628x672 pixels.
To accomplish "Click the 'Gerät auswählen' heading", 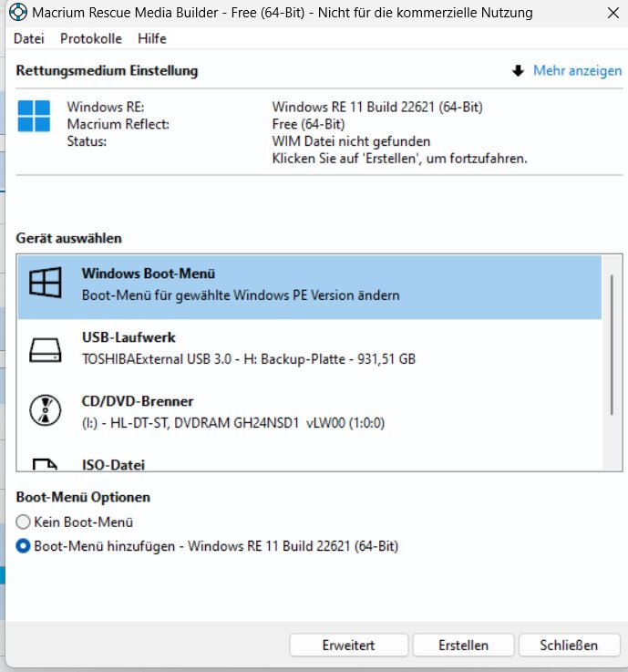I will (69, 238).
